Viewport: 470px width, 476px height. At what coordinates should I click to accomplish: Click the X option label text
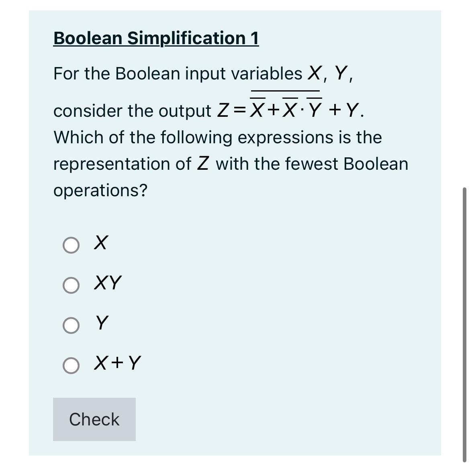[x=100, y=243]
